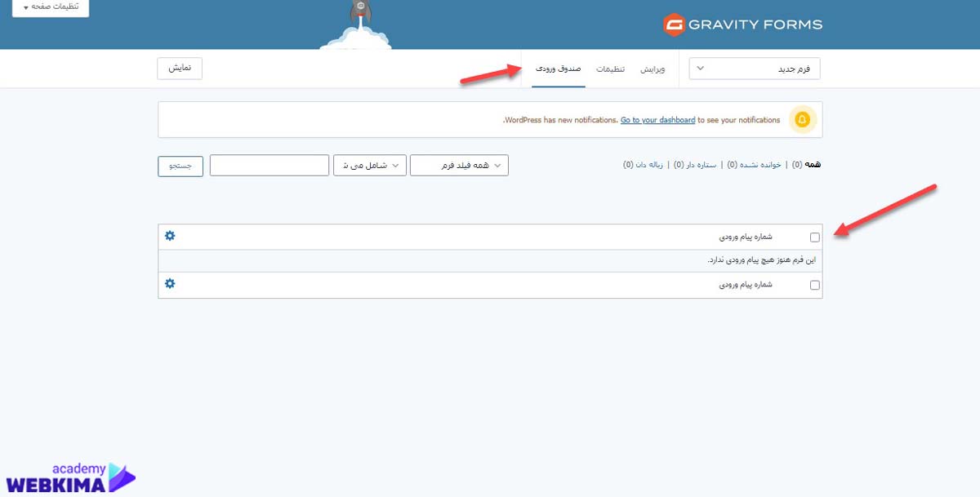Image resolution: width=980 pixels, height=497 pixels.
Task: Follow the Go to your dashboard link
Action: pos(657,120)
